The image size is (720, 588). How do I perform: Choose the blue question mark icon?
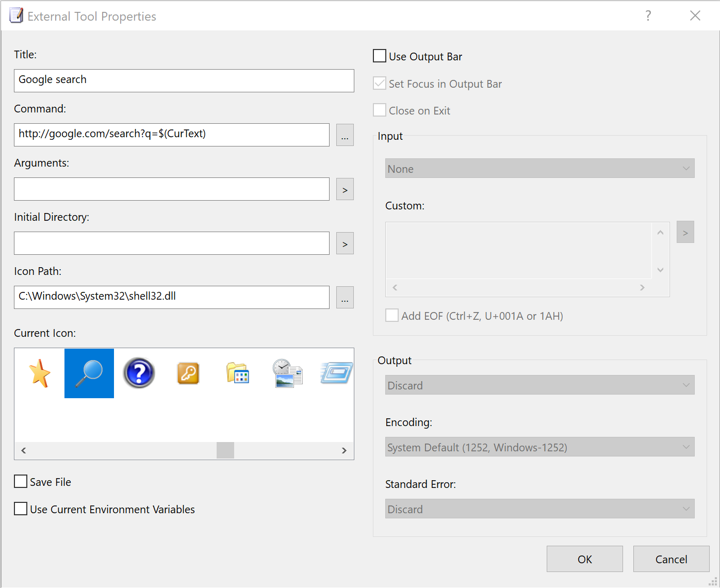click(x=139, y=373)
